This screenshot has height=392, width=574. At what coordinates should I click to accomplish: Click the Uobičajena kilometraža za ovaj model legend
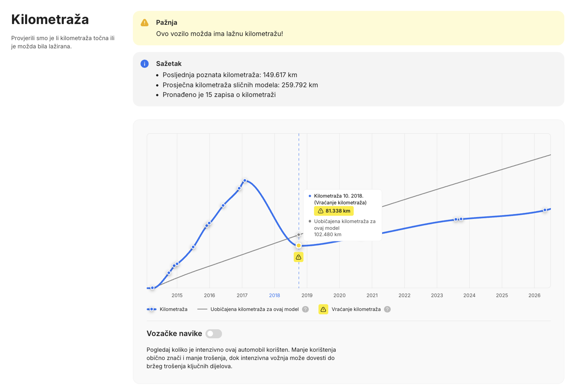point(254,309)
